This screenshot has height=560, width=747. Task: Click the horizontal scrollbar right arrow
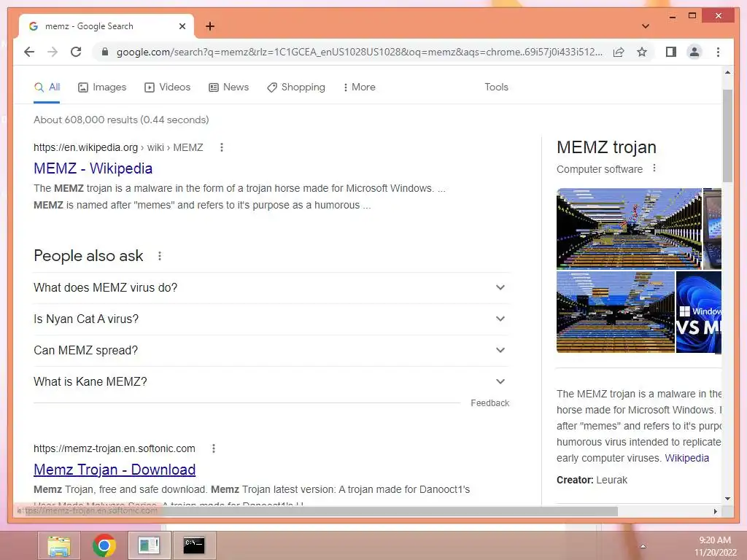715,511
